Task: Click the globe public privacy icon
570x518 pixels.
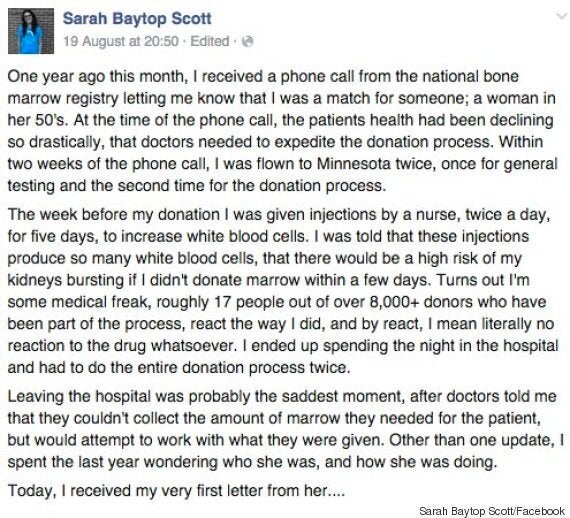Action: pyautogui.click(x=248, y=41)
